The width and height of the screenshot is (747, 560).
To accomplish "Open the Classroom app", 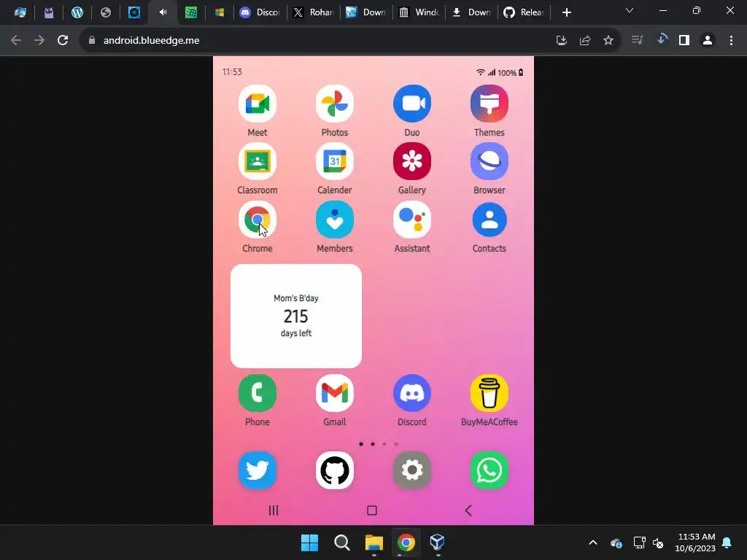I will click(x=258, y=161).
